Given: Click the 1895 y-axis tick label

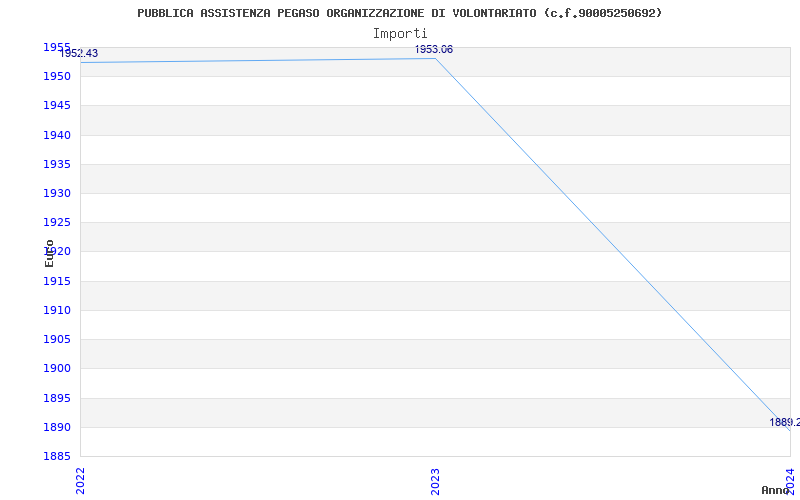Looking at the screenshot, I should tap(57, 398).
